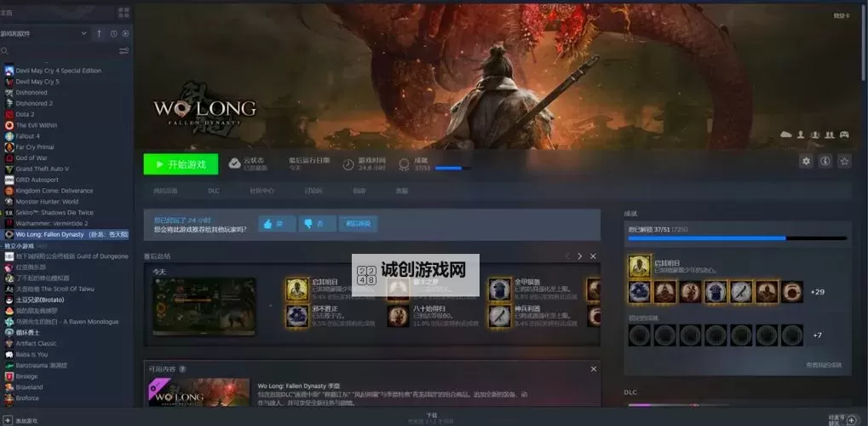Viewport: 868px width, 426px height.
Task: Show the +29 more unlocked achievements
Action: click(x=817, y=292)
